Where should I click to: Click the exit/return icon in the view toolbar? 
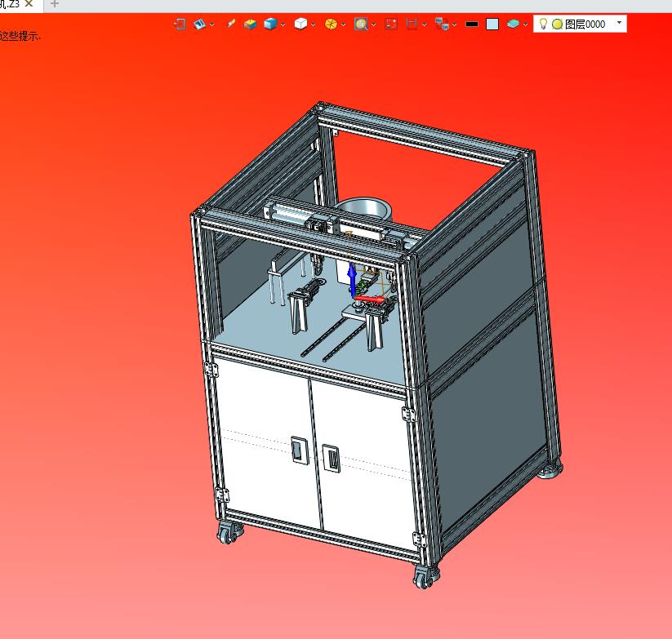click(x=180, y=24)
